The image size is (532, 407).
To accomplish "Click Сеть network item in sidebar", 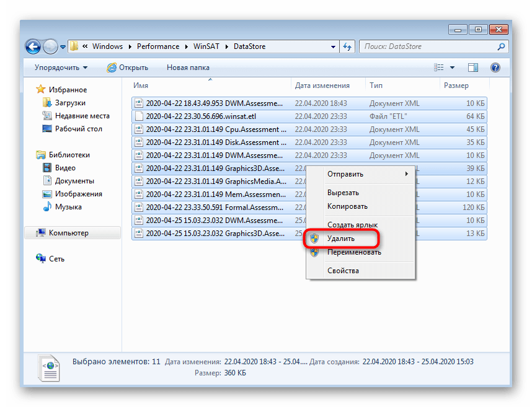I will 57,259.
